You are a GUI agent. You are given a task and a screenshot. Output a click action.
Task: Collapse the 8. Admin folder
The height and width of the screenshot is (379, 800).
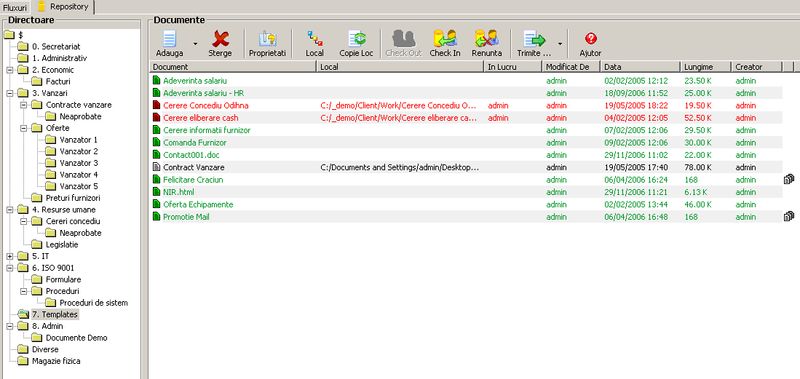point(10,326)
